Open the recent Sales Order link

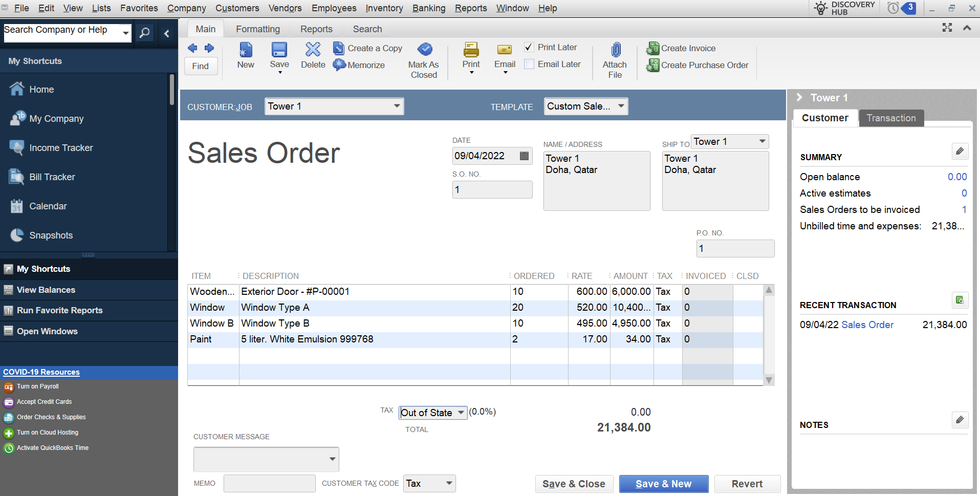coord(867,325)
